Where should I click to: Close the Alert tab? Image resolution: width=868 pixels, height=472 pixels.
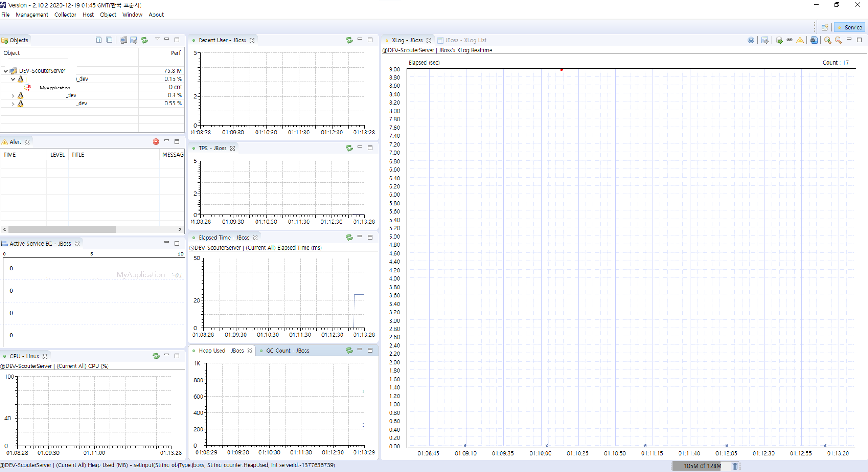[27, 142]
